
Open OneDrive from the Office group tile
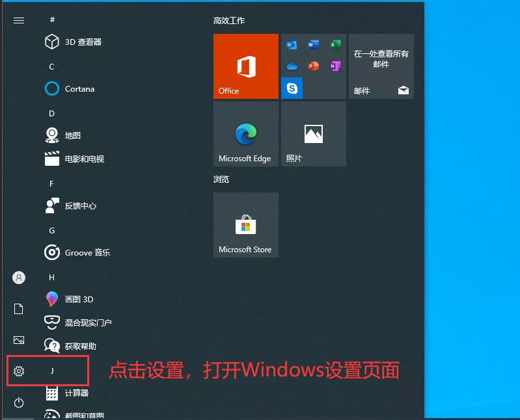(x=292, y=66)
